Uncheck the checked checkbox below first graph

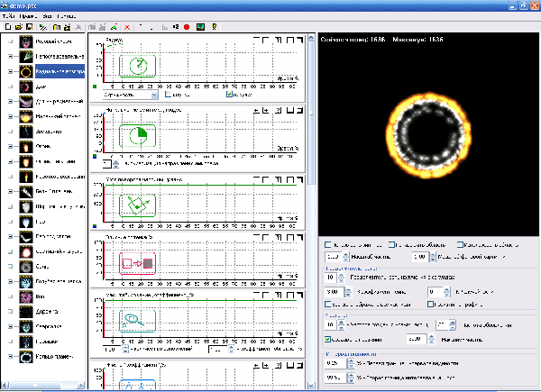pyautogui.click(x=231, y=93)
